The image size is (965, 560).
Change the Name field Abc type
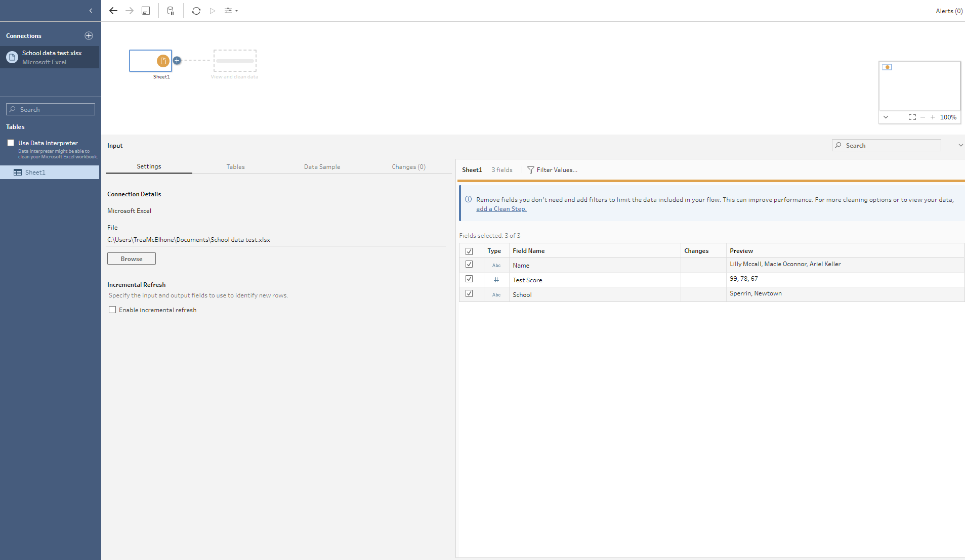click(496, 265)
